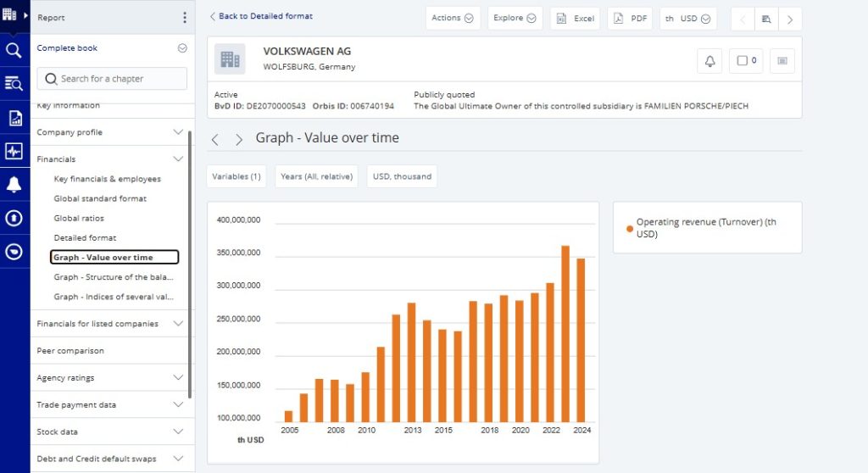Click the 2005 revenue bar

pyautogui.click(x=288, y=416)
